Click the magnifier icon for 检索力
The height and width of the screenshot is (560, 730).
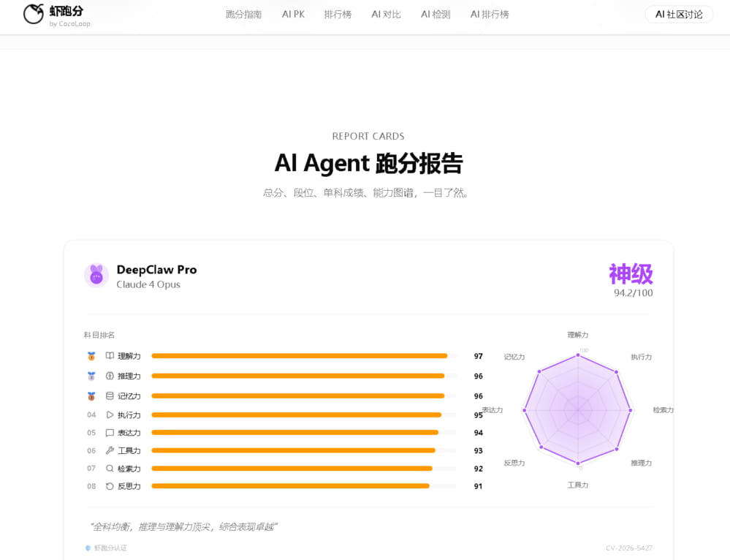pyautogui.click(x=110, y=468)
